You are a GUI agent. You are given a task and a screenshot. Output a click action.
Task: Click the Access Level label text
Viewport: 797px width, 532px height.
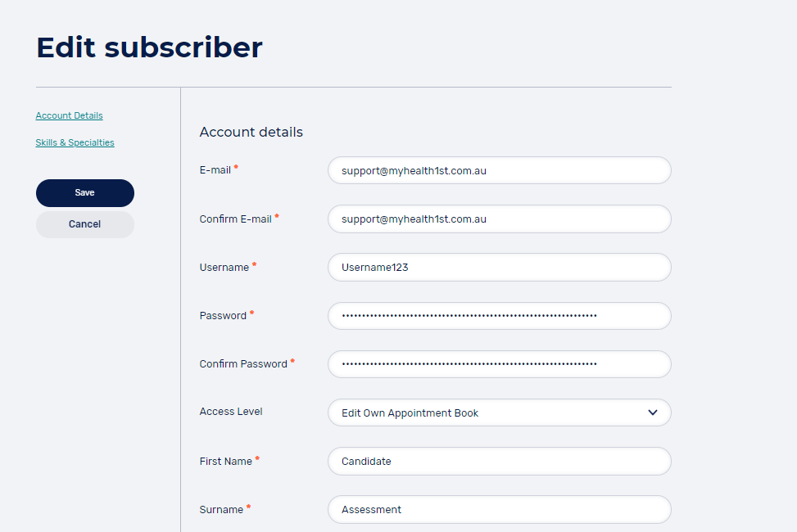pos(231,412)
